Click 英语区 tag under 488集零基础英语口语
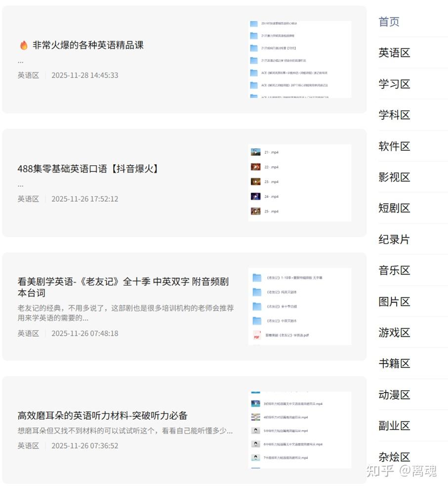The image size is (448, 489). click(28, 199)
